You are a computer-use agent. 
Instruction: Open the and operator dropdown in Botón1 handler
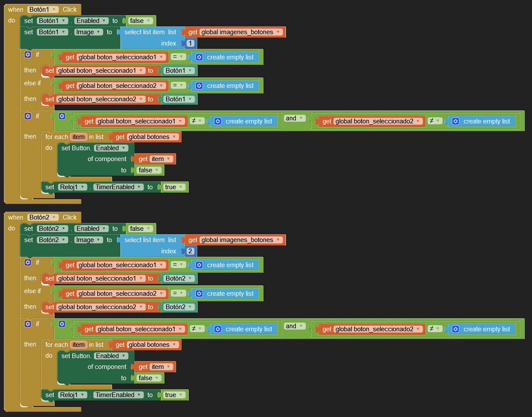click(294, 118)
